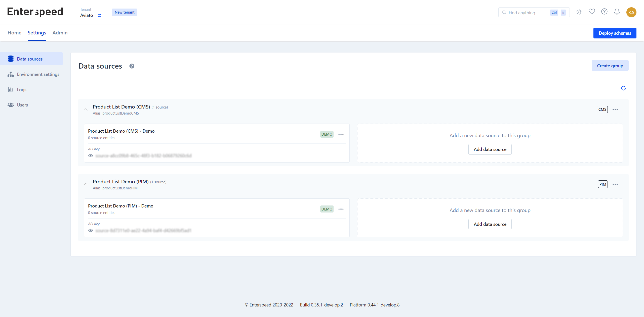644x317 pixels.
Task: Click the CMS type badge
Action: click(602, 110)
